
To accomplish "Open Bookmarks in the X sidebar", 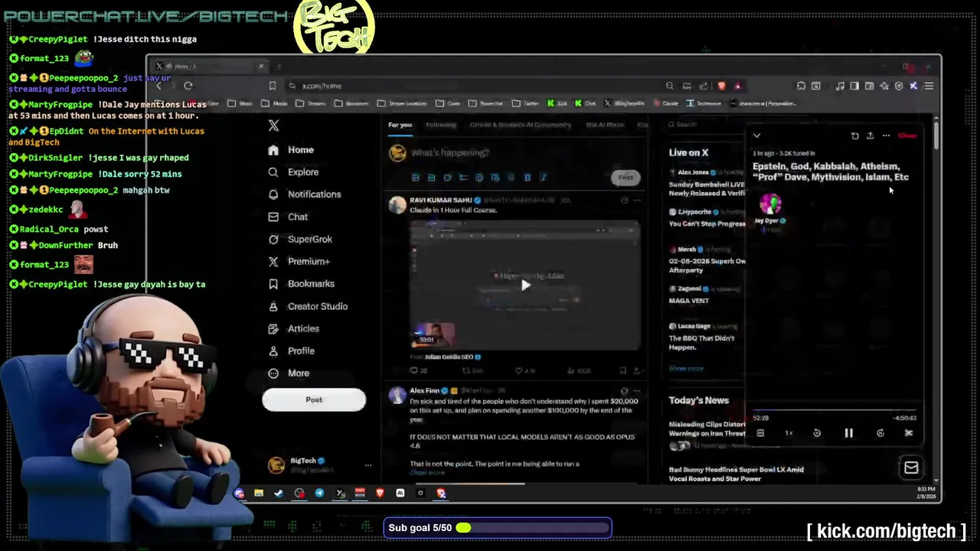I will point(302,283).
